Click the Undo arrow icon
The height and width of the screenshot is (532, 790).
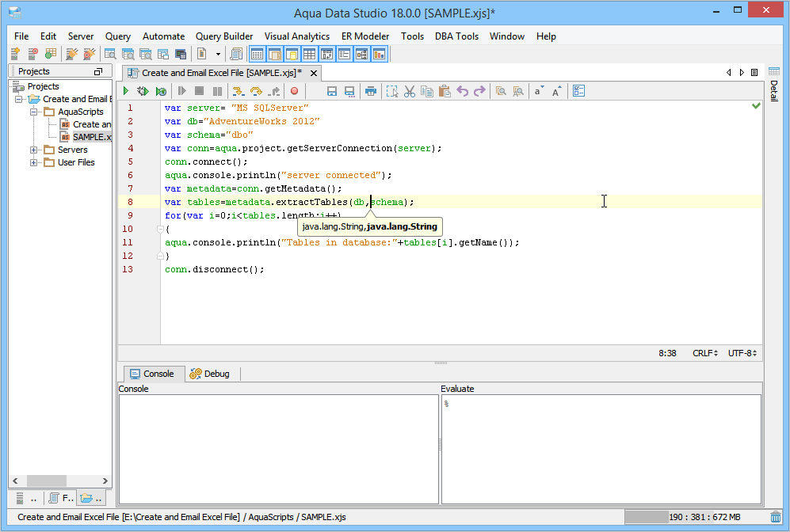(463, 92)
